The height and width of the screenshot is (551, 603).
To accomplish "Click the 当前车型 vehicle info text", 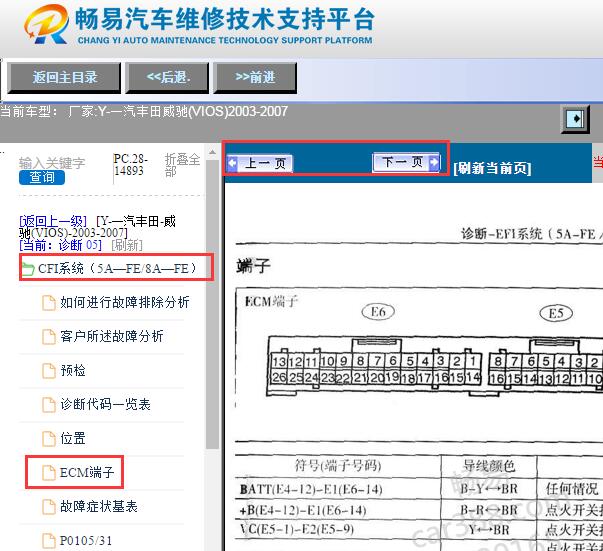I will [x=144, y=112].
